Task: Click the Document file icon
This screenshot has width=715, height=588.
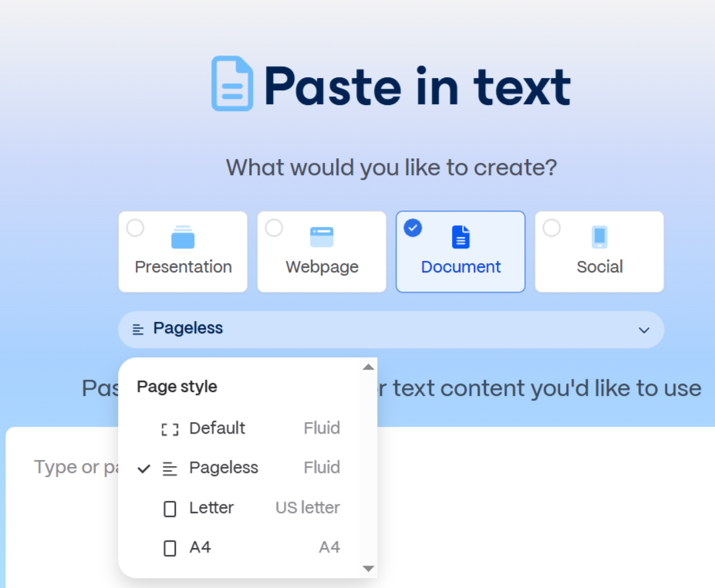Action: [x=460, y=237]
